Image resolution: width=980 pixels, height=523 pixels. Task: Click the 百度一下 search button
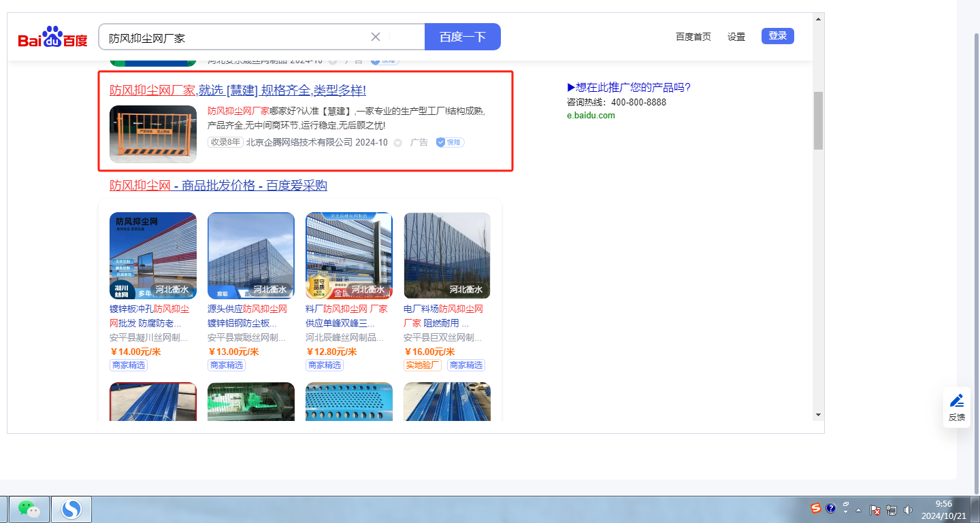pos(463,37)
